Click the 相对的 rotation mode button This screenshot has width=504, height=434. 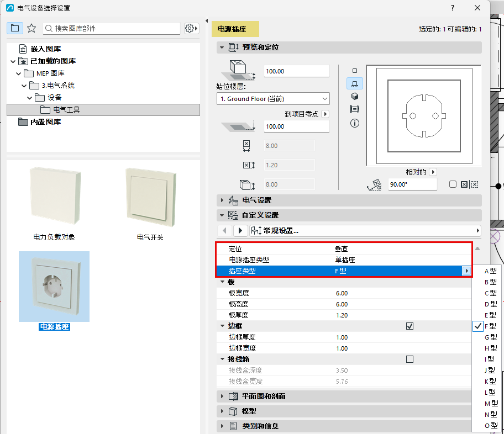(433, 172)
